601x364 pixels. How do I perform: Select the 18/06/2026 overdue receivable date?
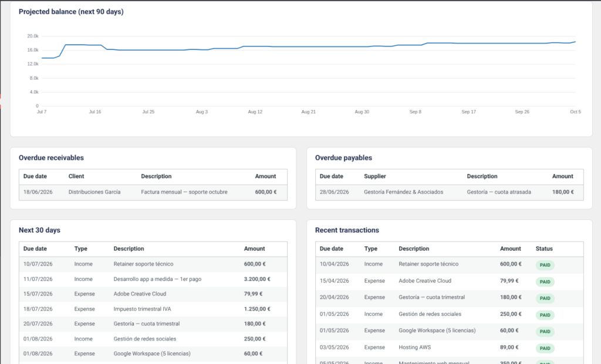pos(38,192)
